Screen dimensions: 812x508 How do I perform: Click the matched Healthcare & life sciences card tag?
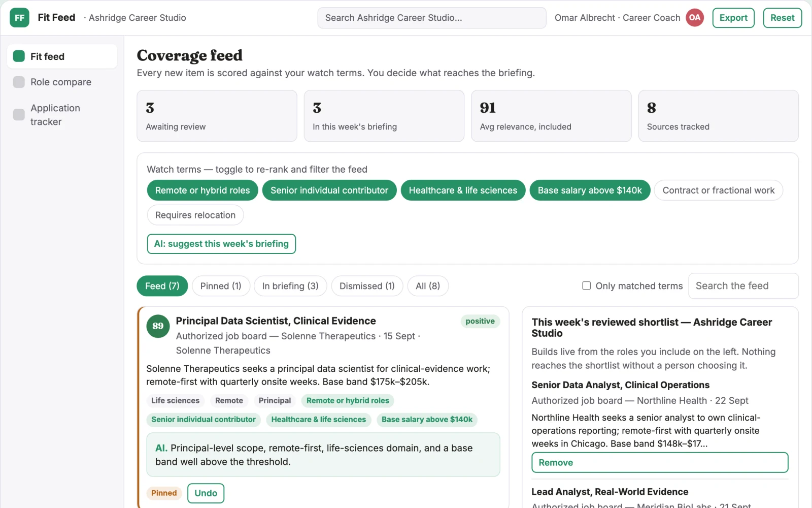click(x=319, y=420)
